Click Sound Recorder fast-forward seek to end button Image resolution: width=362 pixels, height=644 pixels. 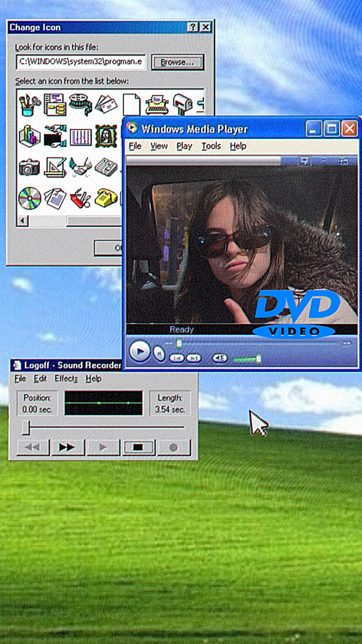click(x=68, y=447)
